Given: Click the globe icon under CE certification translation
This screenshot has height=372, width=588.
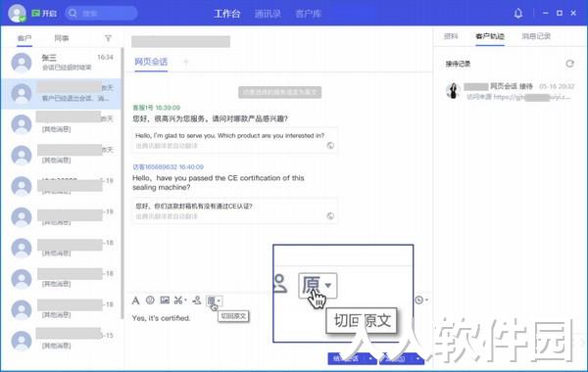Looking at the screenshot, I should click(x=330, y=215).
